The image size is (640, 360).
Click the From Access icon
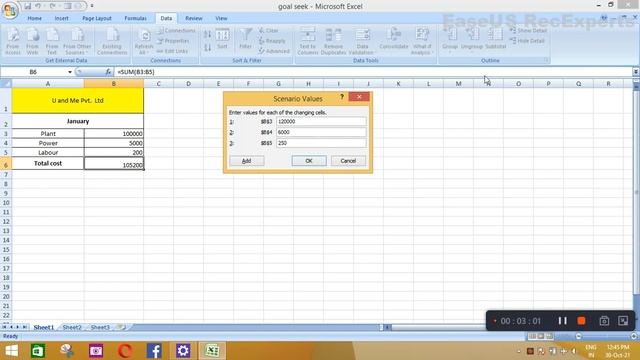[x=13, y=41]
